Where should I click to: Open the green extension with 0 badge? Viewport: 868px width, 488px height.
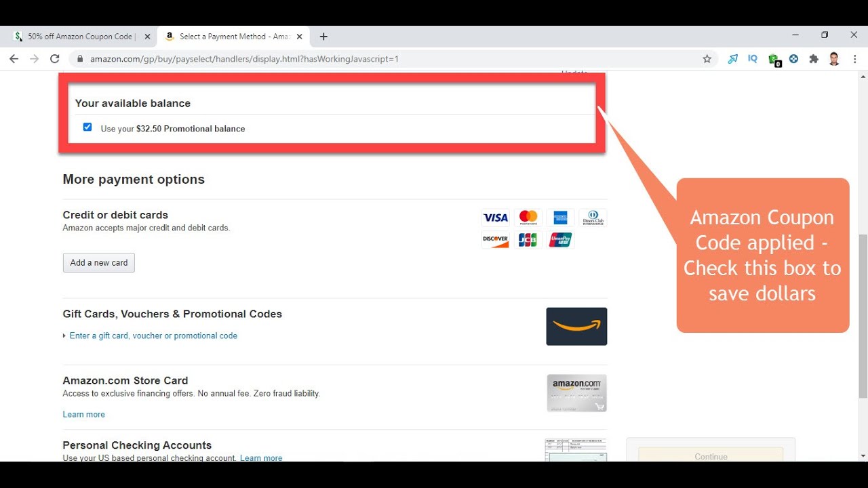pyautogui.click(x=774, y=60)
